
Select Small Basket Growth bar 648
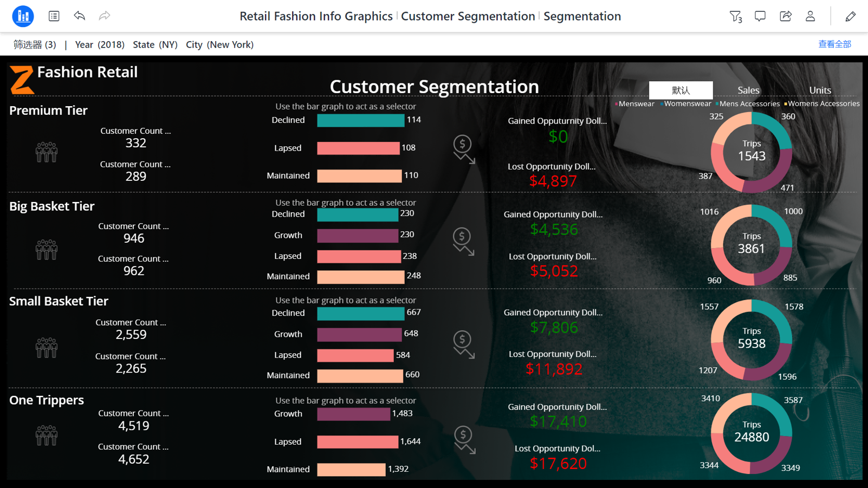pyautogui.click(x=360, y=335)
